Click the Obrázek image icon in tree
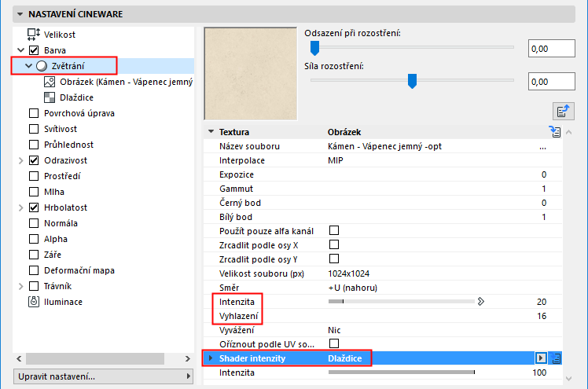This screenshot has width=588, height=389. tap(50, 82)
